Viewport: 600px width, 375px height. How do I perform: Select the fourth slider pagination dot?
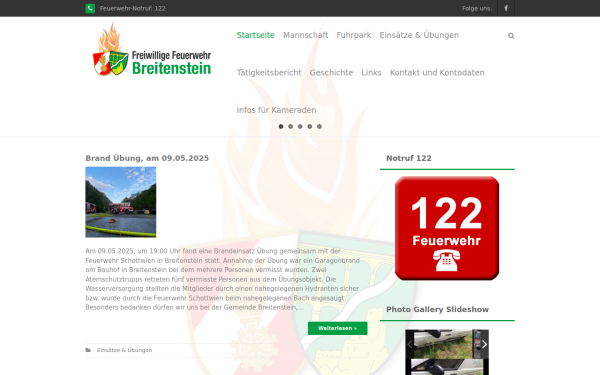[310, 126]
